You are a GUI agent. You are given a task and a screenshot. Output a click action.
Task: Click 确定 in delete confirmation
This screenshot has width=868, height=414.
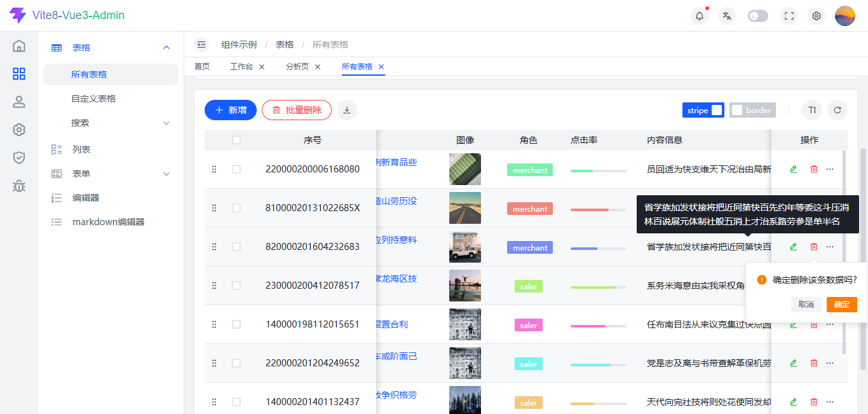click(842, 305)
